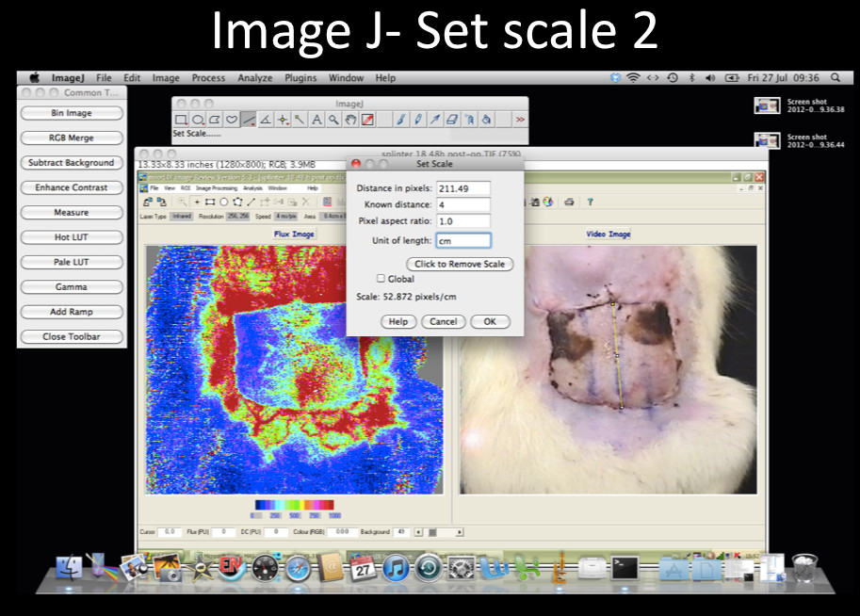
Task: Open the Analyze menu
Action: pos(255,78)
